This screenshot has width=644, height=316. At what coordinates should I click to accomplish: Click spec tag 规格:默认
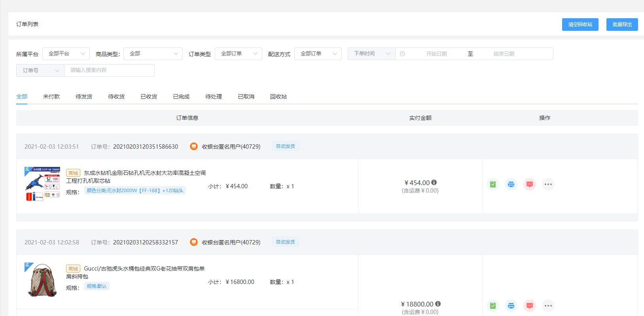pos(97,286)
